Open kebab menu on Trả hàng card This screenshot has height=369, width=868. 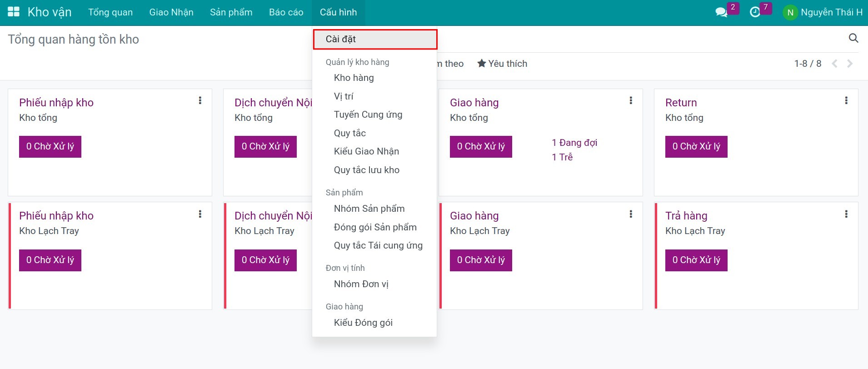pos(846,214)
